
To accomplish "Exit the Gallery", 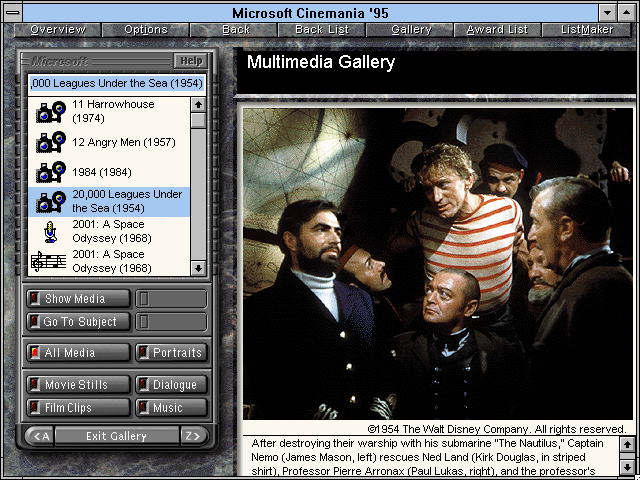I will tap(117, 436).
